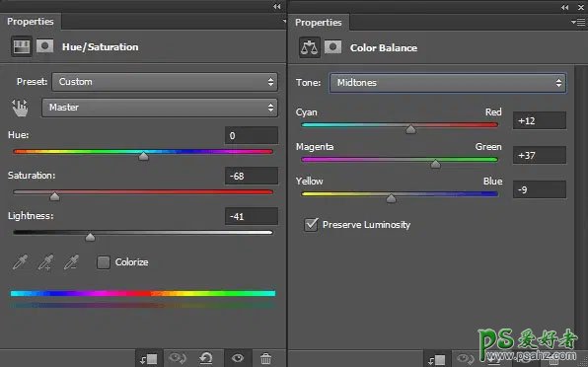Click the Lightness: label
Screen dimensions: 588x367
[31, 216]
